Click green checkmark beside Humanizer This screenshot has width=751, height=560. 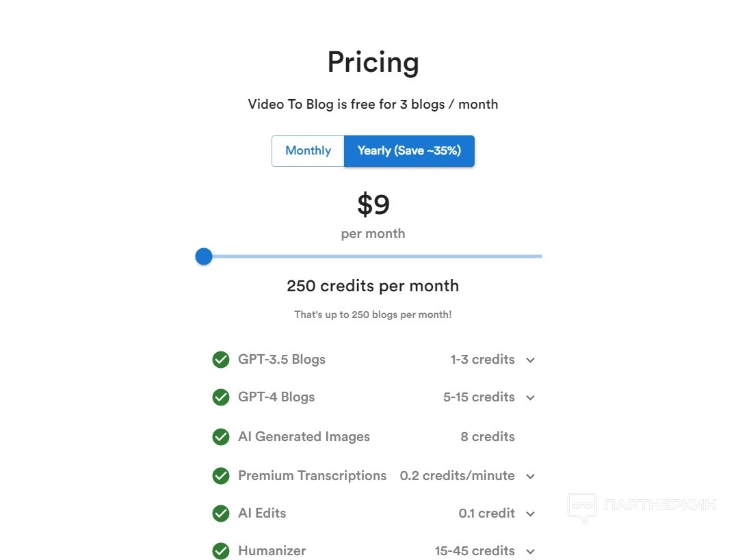coord(220,551)
